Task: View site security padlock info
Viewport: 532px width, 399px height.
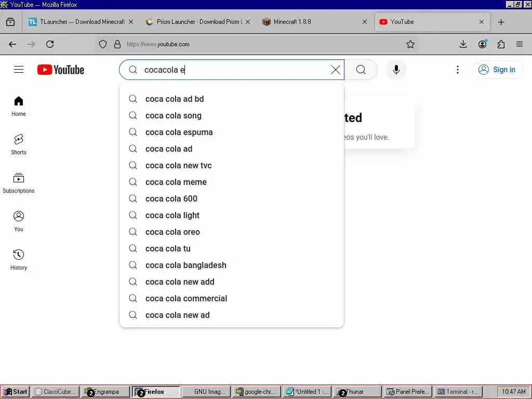Action: [x=117, y=44]
